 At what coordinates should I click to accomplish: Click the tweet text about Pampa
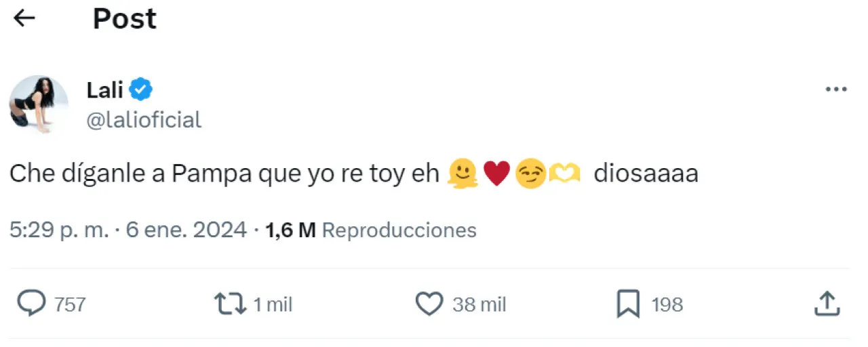(224, 175)
